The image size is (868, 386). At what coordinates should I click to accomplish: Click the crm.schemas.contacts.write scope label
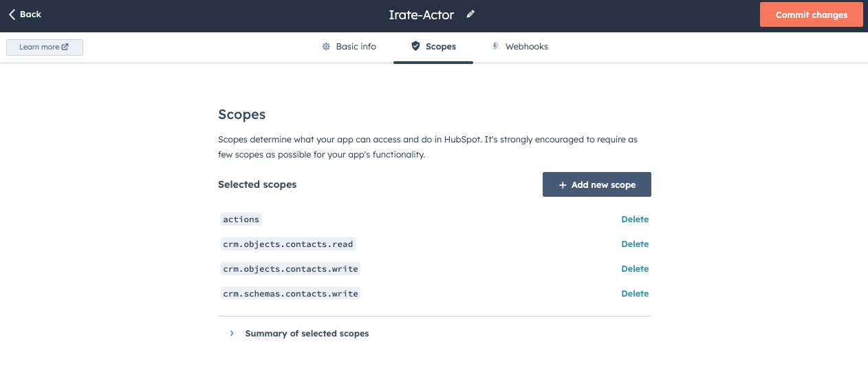pyautogui.click(x=290, y=294)
